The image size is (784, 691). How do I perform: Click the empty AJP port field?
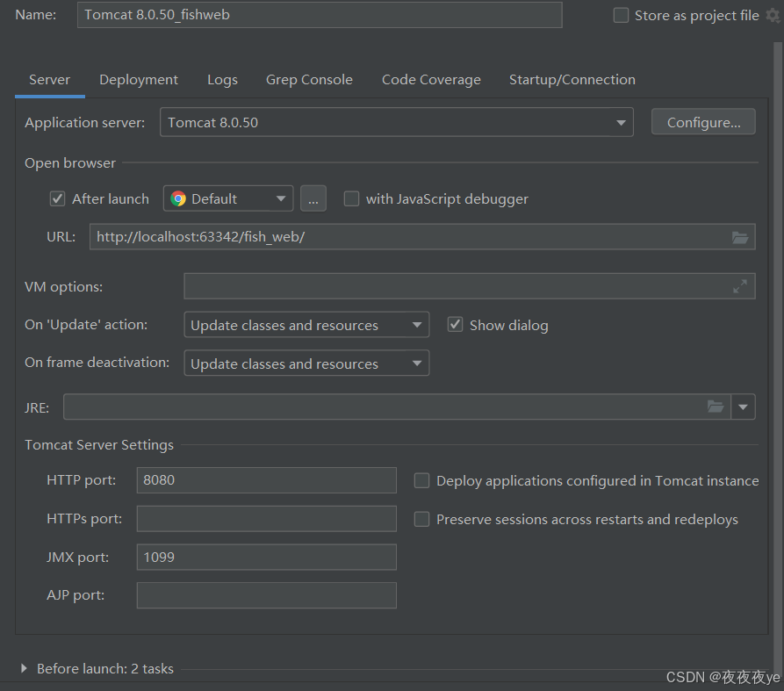coord(267,595)
